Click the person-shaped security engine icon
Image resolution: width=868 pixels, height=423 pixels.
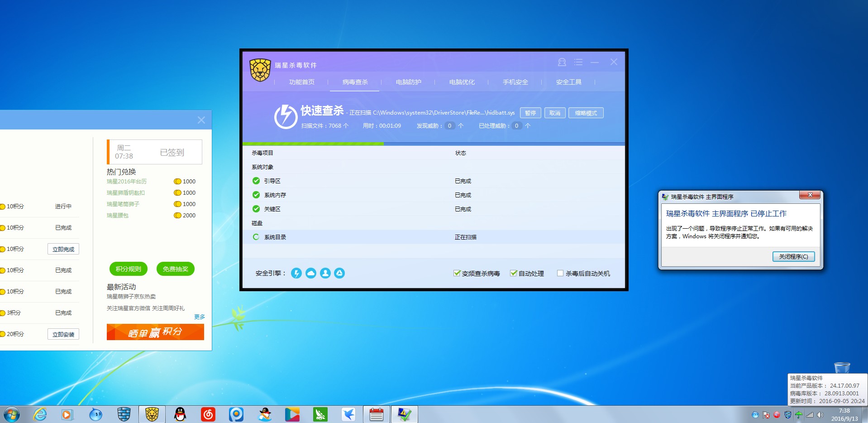coord(325,273)
